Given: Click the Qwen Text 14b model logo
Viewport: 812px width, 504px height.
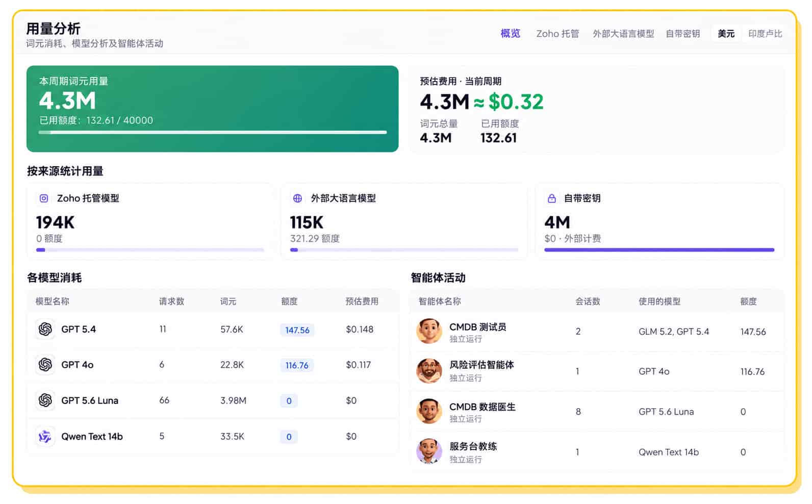Looking at the screenshot, I should point(45,436).
